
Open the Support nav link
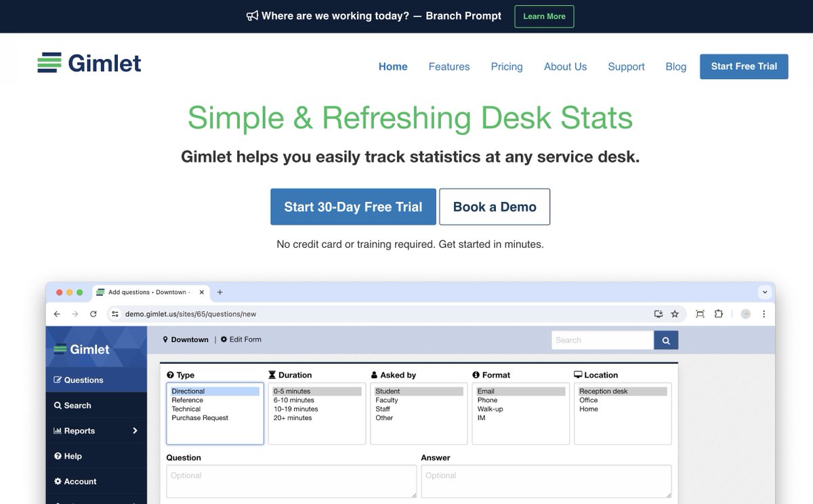[626, 66]
